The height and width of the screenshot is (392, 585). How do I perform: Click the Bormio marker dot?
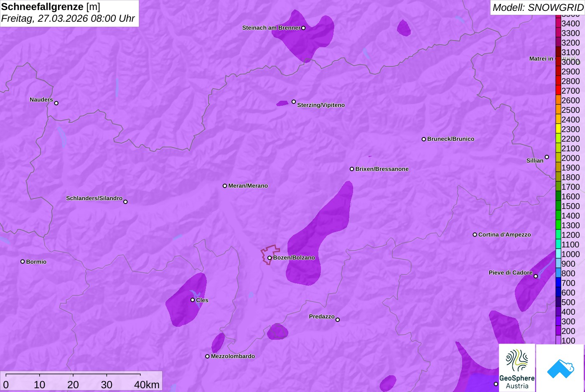[23, 262]
